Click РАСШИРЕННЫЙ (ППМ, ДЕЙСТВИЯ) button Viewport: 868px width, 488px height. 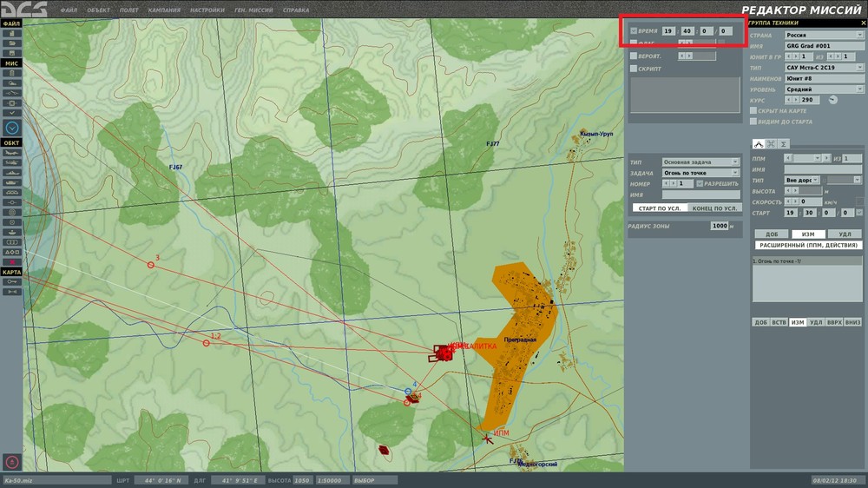point(807,246)
